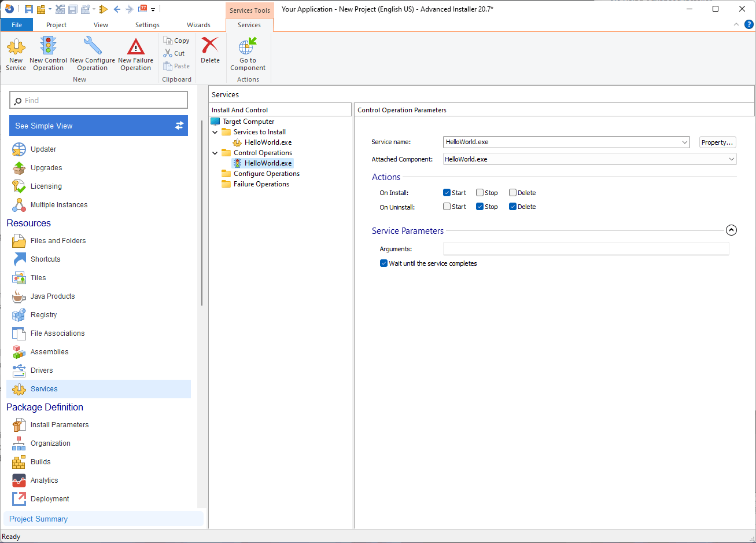Image resolution: width=756 pixels, height=543 pixels.
Task: Check On Install Stop checkbox
Action: tap(480, 193)
